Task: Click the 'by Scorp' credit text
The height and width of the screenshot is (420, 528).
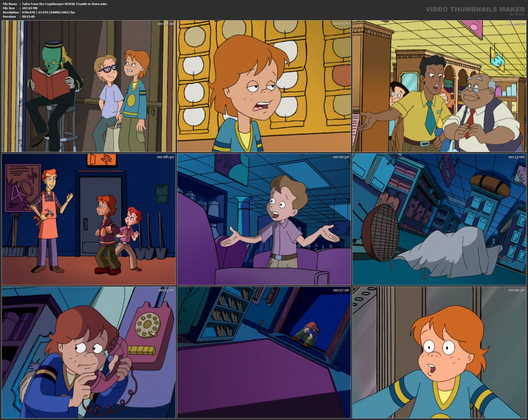Action: 517,14
